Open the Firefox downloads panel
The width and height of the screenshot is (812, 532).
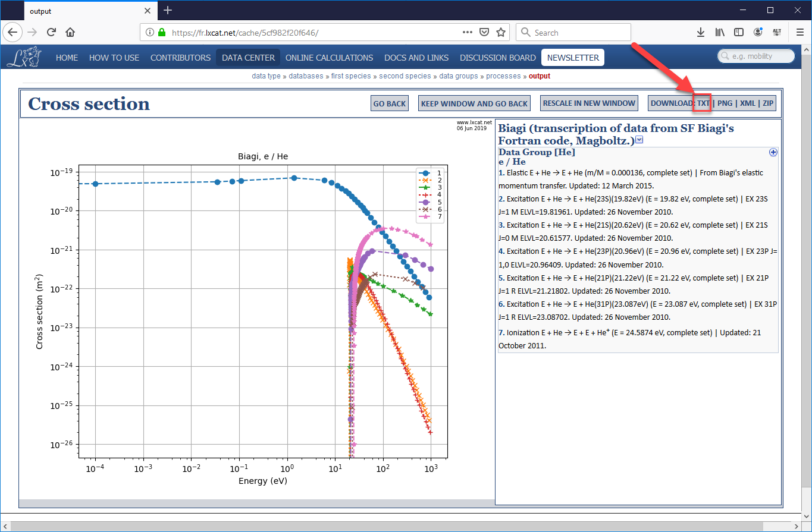coord(700,32)
